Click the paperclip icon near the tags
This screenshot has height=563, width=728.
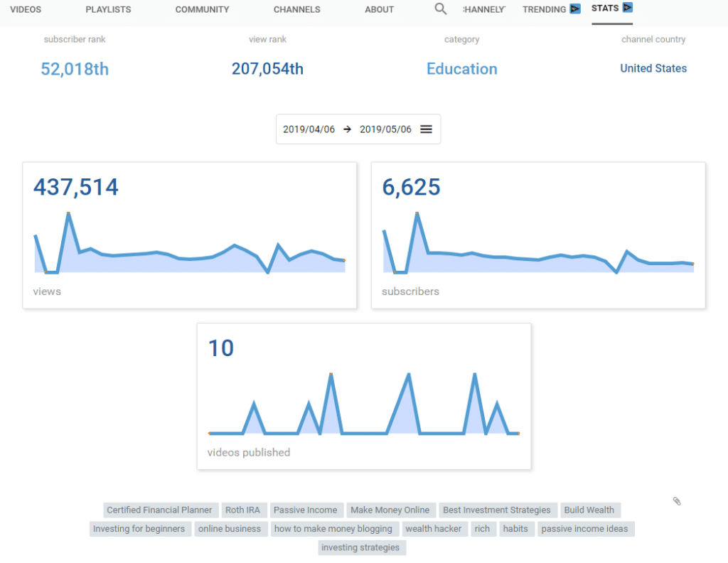tap(677, 501)
